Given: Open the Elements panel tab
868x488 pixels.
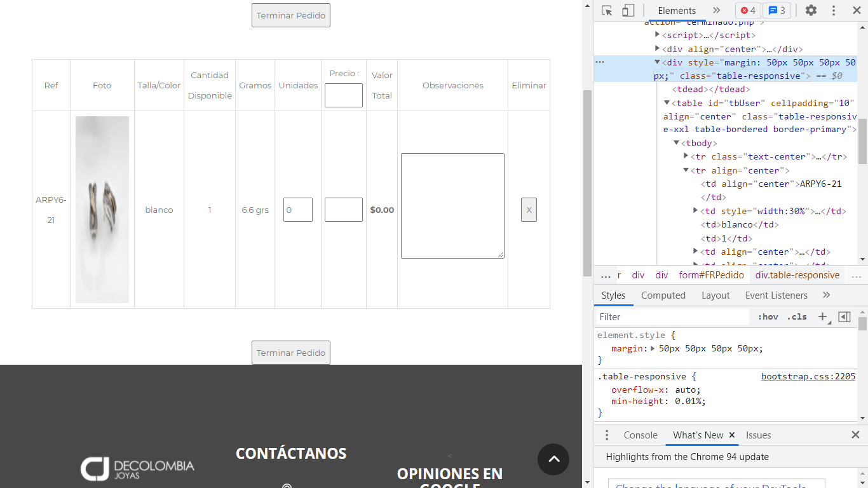Looking at the screenshot, I should (677, 10).
